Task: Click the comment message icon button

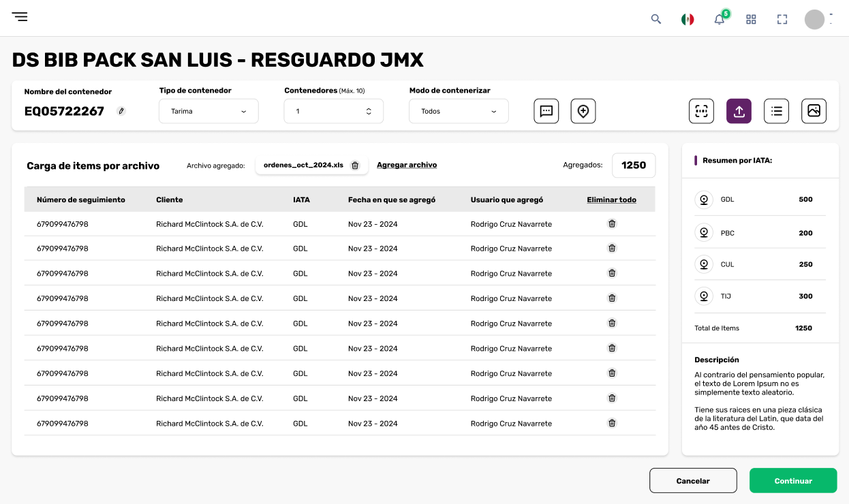Action: click(x=546, y=111)
